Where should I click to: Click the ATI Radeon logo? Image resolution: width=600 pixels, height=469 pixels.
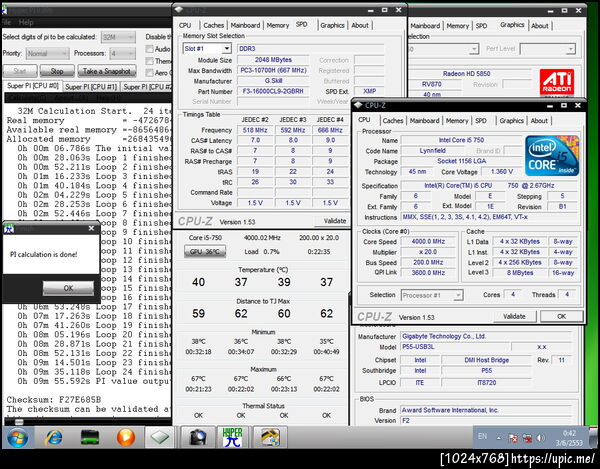coord(556,82)
